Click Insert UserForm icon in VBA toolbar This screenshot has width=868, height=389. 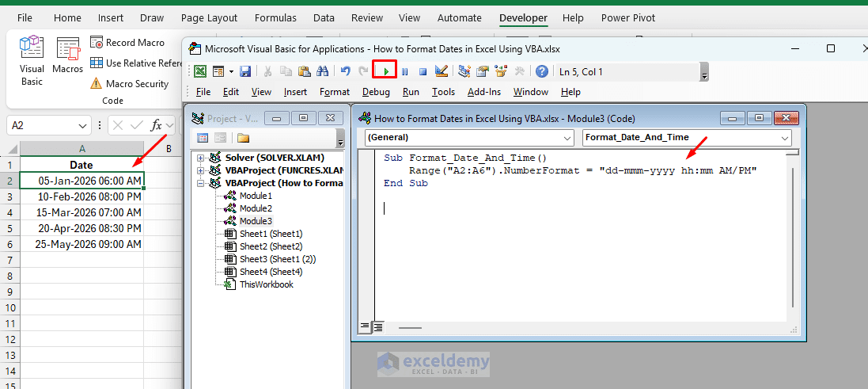(x=218, y=71)
